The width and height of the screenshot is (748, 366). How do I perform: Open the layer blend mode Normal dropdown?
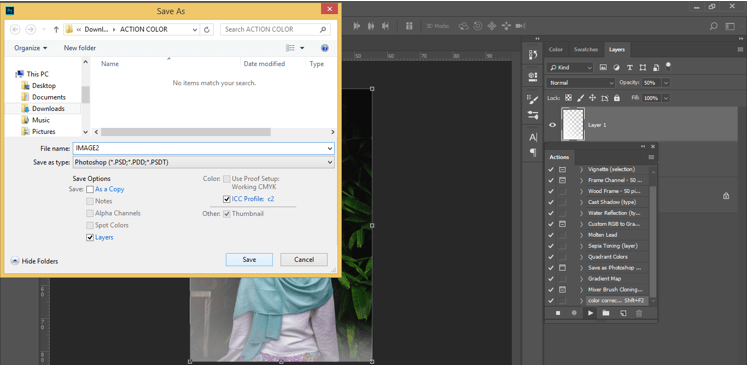581,83
